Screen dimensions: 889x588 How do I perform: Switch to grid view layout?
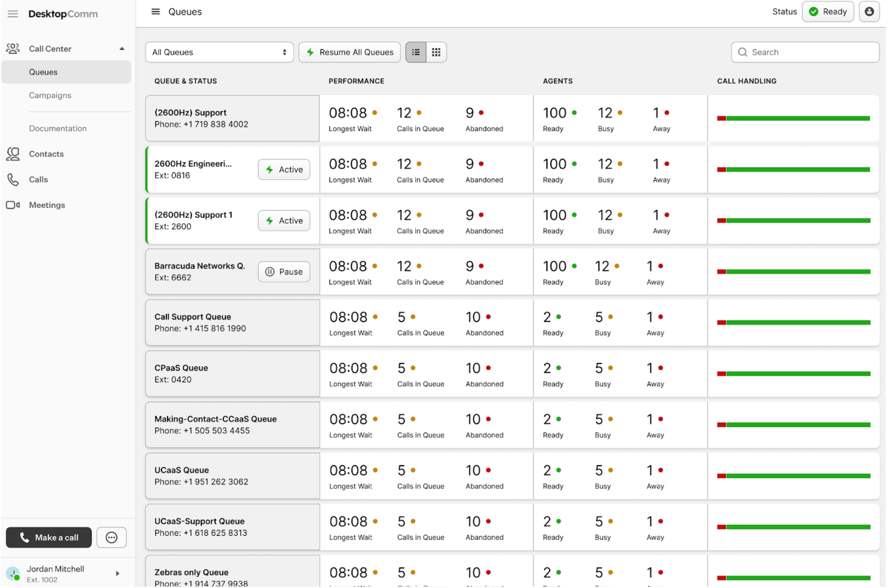pyautogui.click(x=436, y=52)
